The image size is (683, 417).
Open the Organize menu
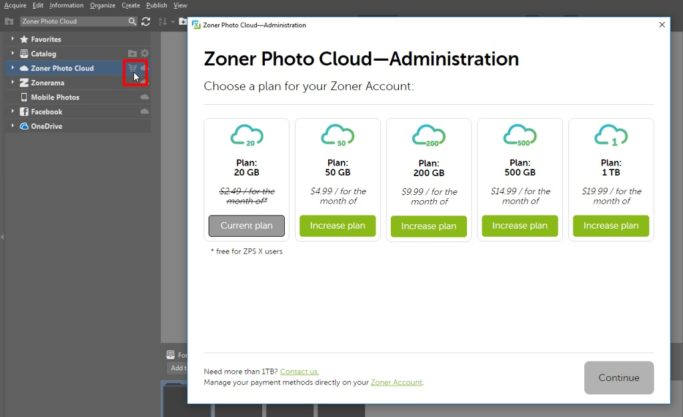tap(103, 5)
